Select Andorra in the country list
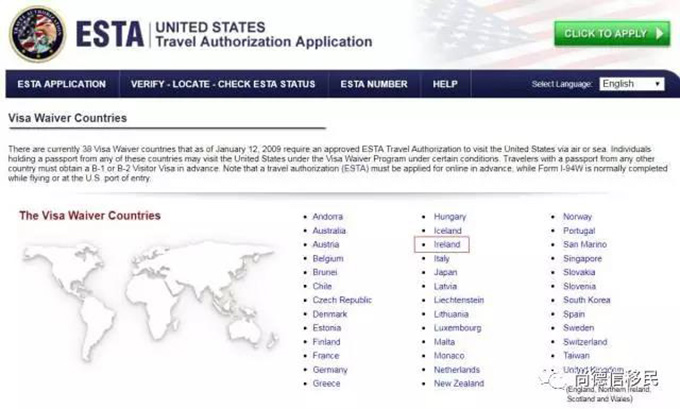This screenshot has height=409, width=680. 327,216
